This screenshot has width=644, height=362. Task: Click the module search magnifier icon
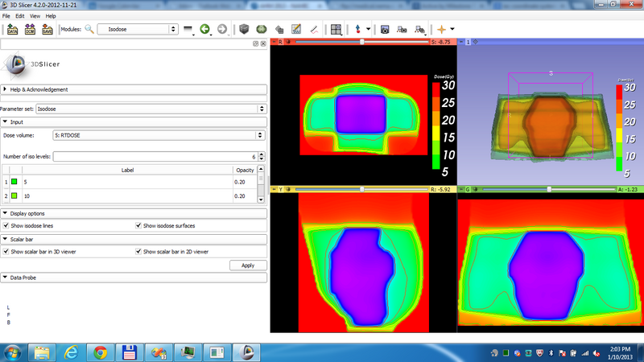tap(89, 29)
